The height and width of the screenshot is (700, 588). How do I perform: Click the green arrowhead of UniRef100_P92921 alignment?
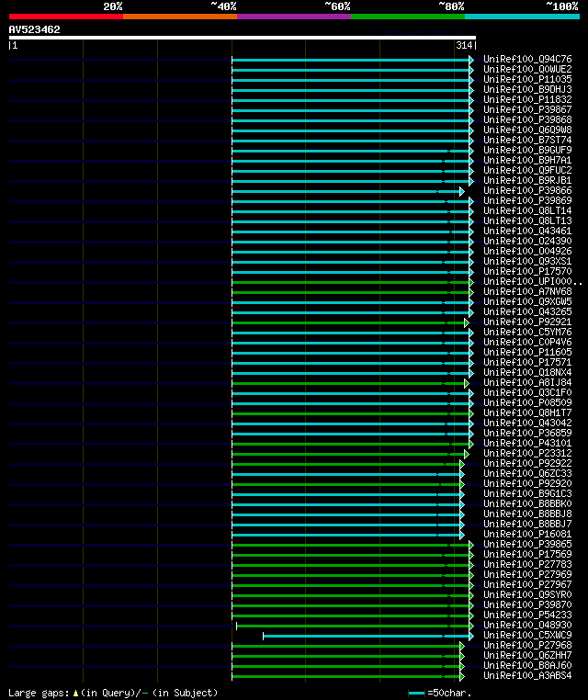[x=467, y=322]
